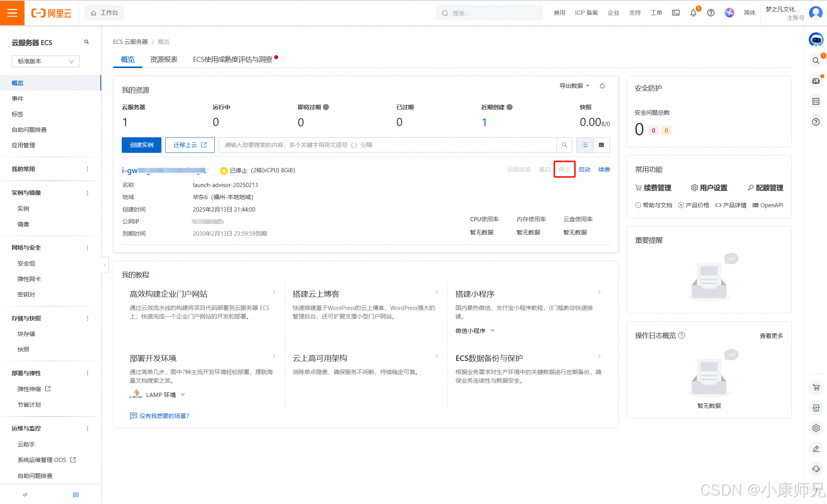
Task: Open 安全组 in sidebar menu
Action: click(x=26, y=263)
